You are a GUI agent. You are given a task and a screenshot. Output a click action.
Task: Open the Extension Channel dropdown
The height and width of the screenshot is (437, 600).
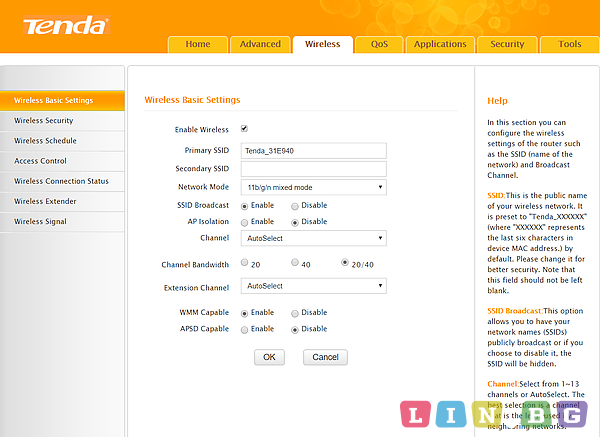(313, 286)
